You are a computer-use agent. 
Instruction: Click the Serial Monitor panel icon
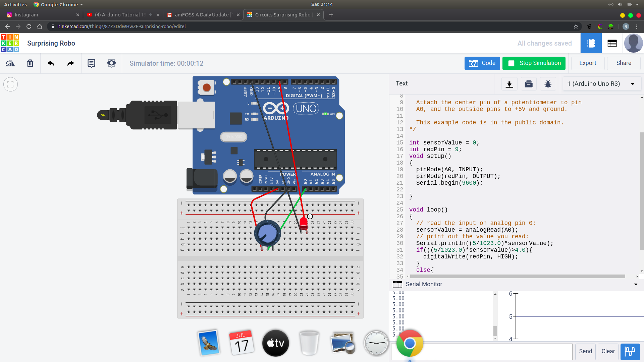point(397,285)
